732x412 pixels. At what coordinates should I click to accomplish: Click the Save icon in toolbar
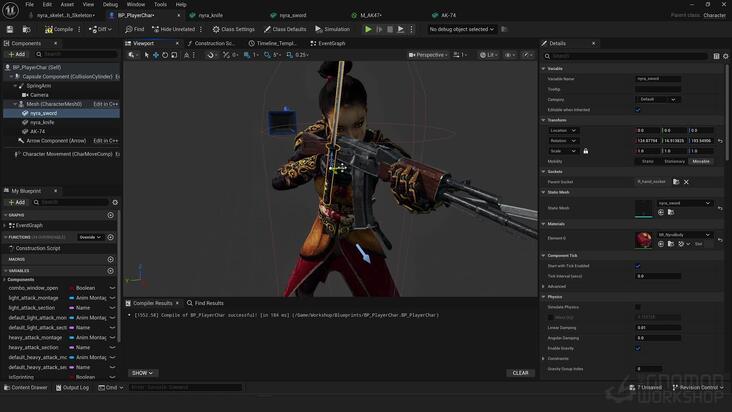point(9,29)
